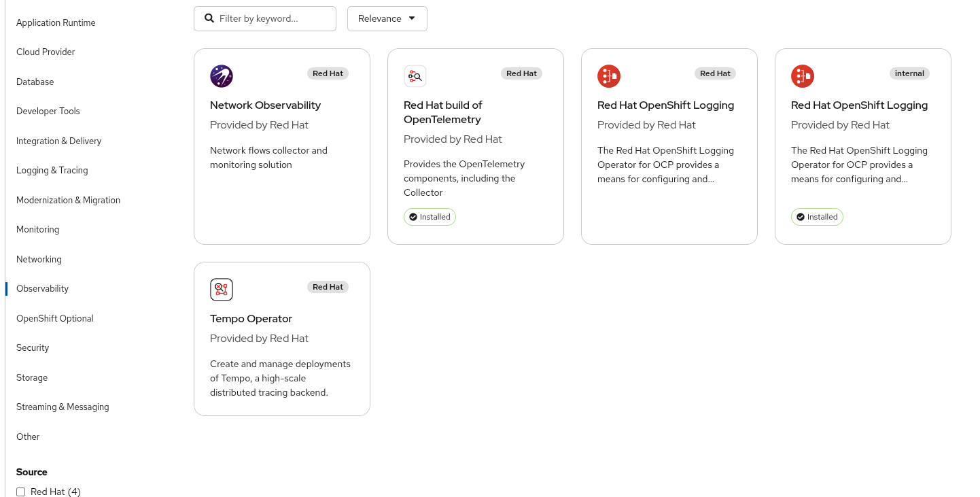Click the Network Observability operator icon
The width and height of the screenshot is (980, 497).
point(222,76)
